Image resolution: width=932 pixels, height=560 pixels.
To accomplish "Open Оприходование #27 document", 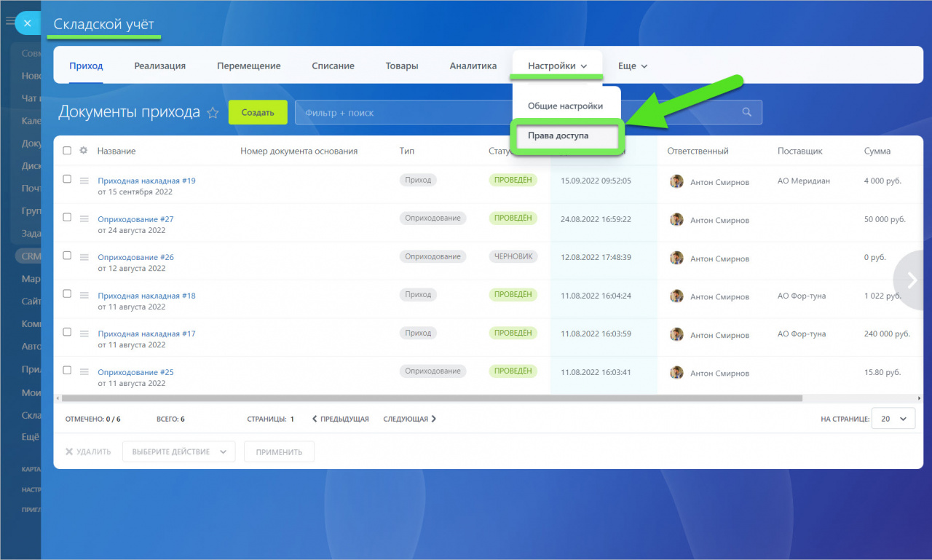I will pos(135,219).
